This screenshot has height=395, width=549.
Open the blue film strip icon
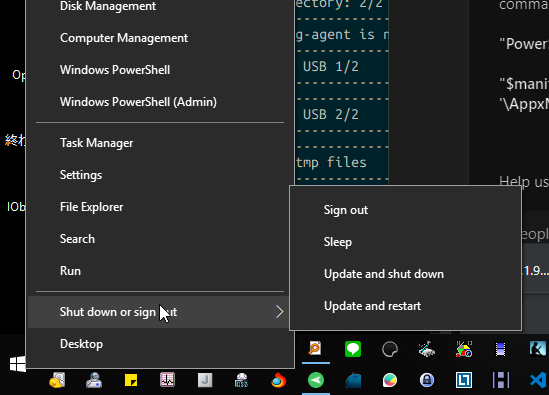pos(501,349)
